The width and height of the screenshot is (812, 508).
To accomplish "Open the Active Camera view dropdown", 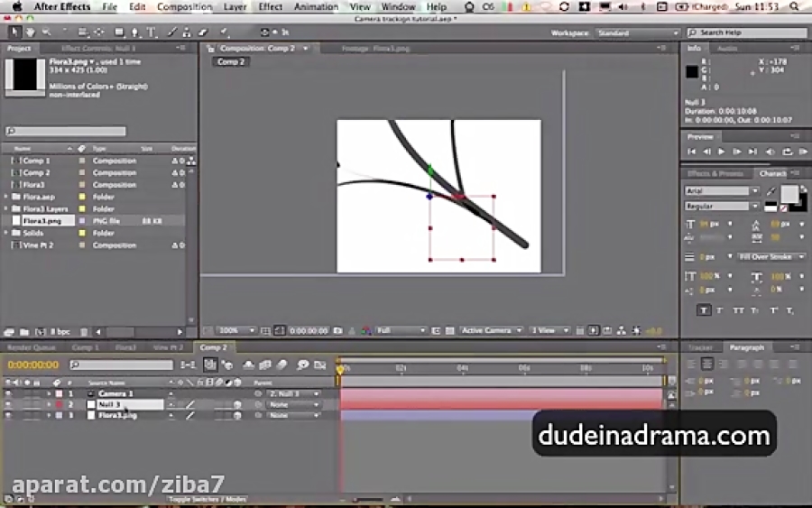I will (x=491, y=330).
